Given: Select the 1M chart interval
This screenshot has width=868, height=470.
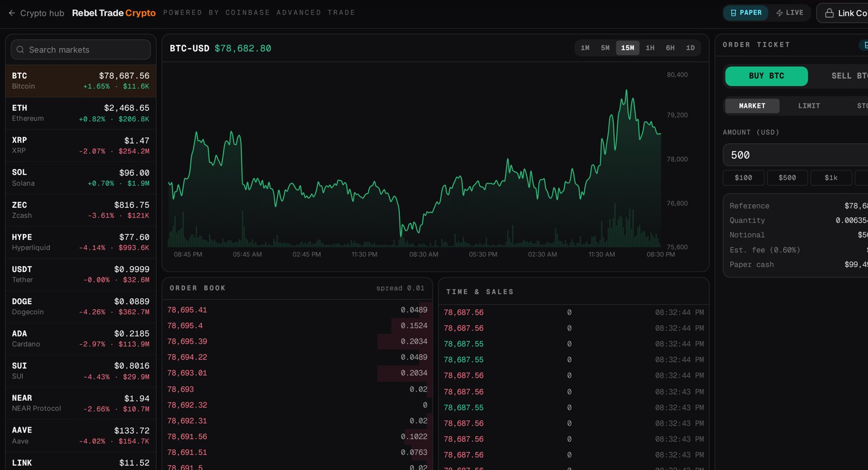Looking at the screenshot, I should click(x=585, y=48).
